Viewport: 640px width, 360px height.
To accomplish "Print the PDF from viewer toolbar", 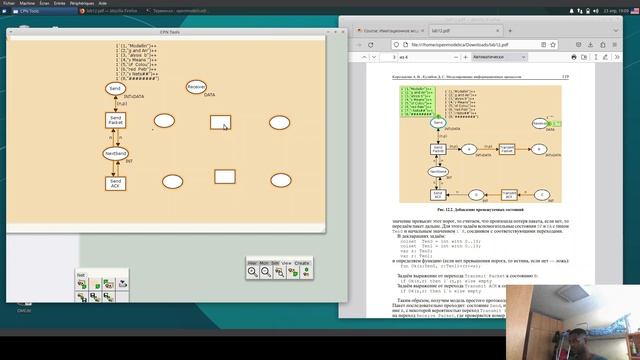I will [x=574, y=57].
